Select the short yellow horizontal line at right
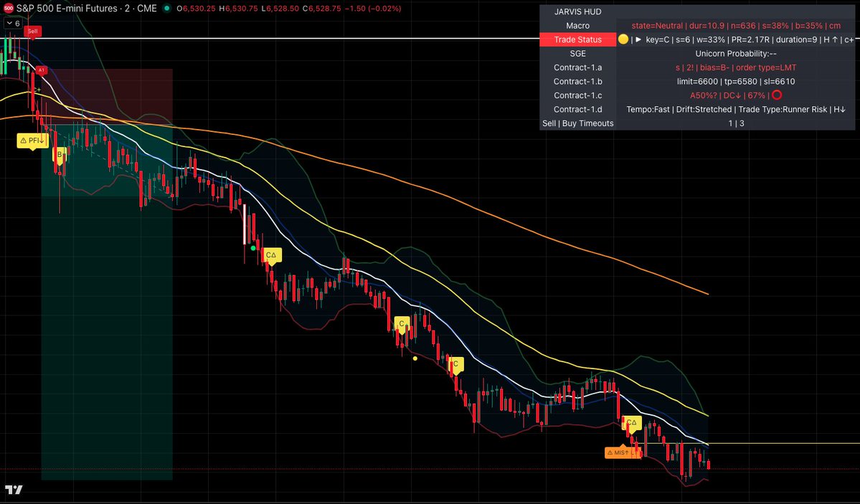 point(784,443)
